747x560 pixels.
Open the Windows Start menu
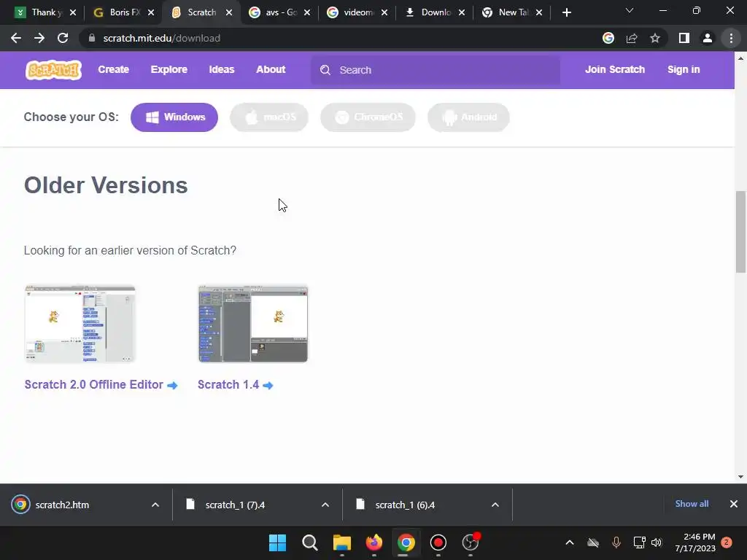[x=277, y=542]
